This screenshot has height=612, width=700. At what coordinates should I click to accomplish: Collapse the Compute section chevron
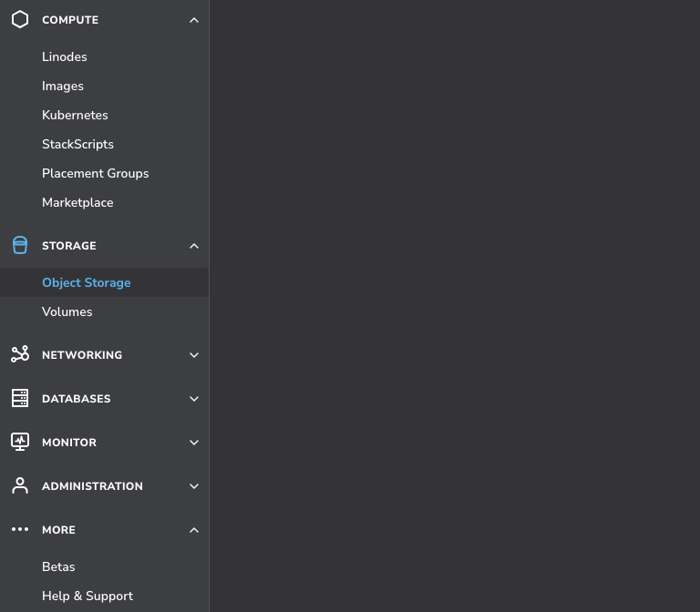[x=193, y=20]
